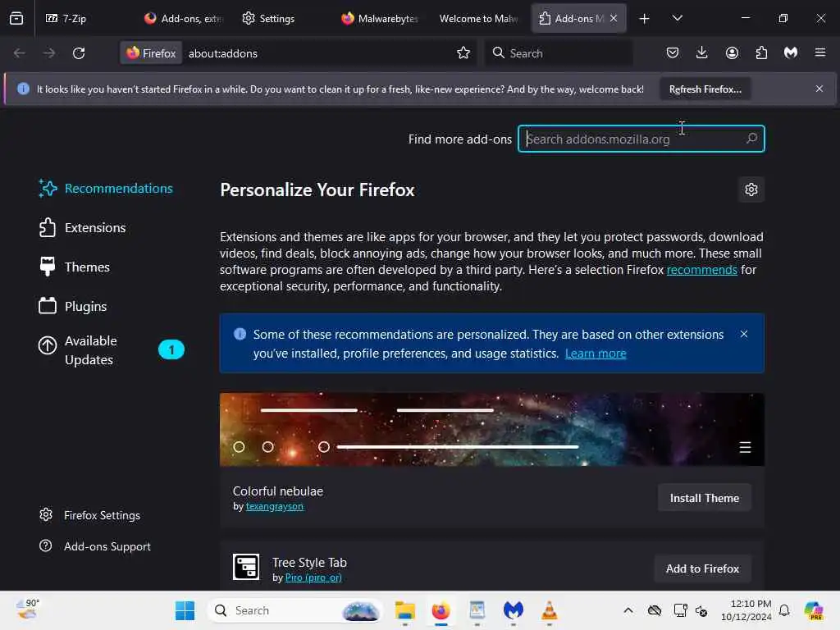This screenshot has height=630, width=840.
Task: Close the personalized recommendations notice
Action: (744, 335)
